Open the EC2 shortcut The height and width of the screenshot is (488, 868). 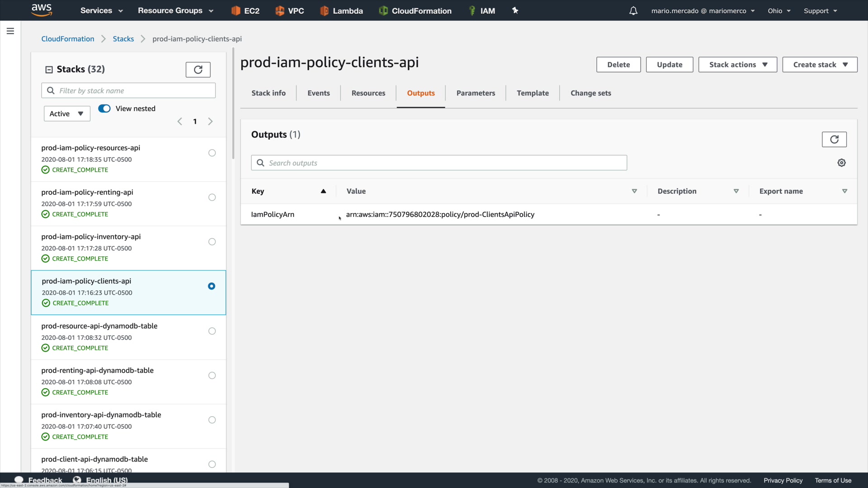coord(245,11)
